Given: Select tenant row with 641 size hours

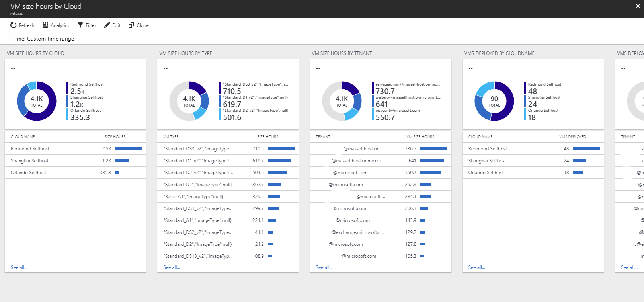Looking at the screenshot, I should coord(381,161).
